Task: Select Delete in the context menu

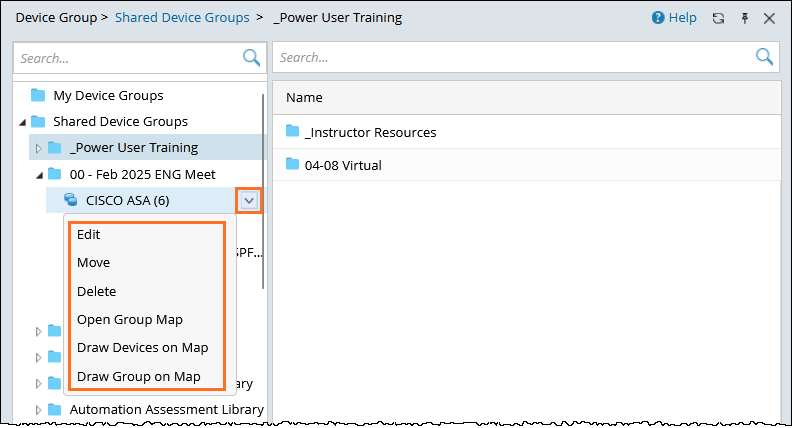Action: pos(97,291)
